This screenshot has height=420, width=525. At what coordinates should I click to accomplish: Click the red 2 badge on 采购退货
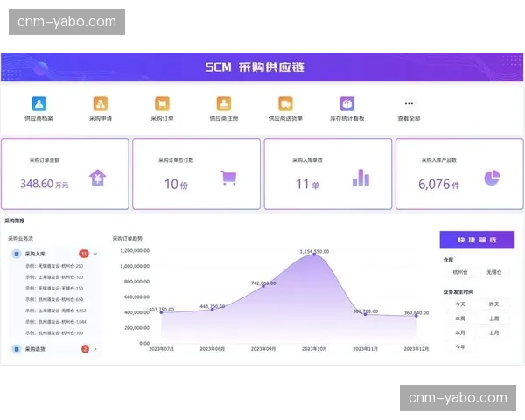point(85,349)
